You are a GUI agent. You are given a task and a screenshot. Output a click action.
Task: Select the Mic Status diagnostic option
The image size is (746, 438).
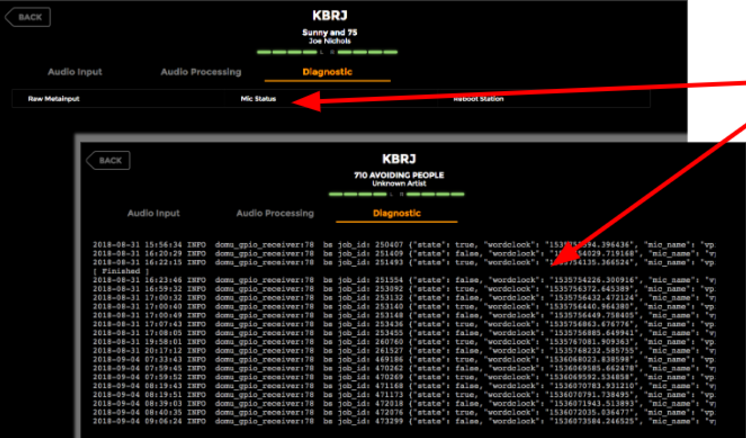[x=258, y=99]
